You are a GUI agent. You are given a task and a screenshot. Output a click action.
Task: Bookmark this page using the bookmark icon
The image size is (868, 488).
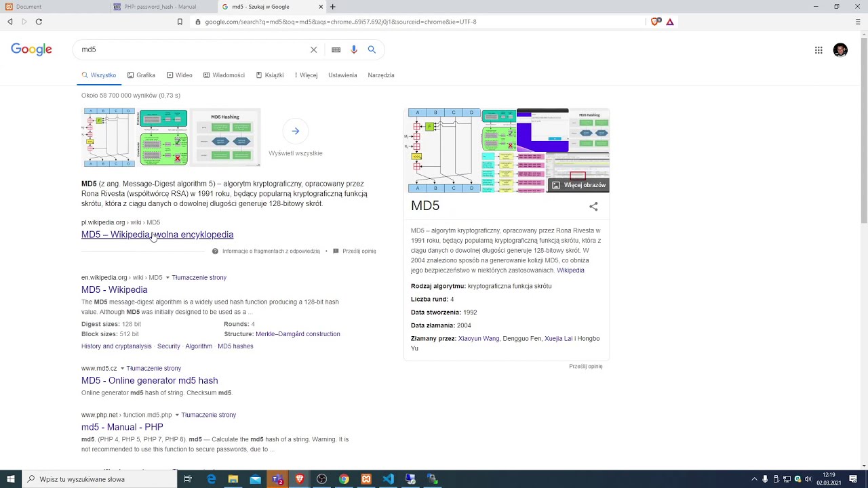pyautogui.click(x=180, y=22)
